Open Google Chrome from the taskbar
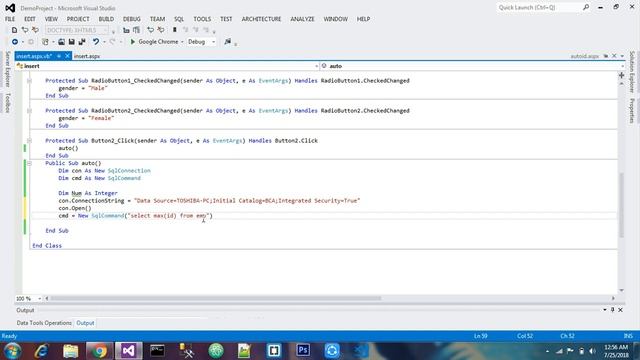Screen dimensions: 640x360 pyautogui.click(x=99, y=351)
